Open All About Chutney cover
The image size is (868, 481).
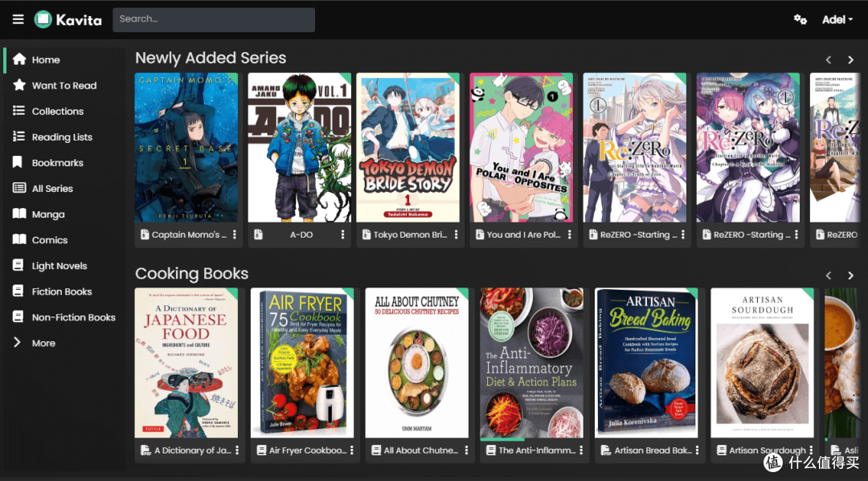pyautogui.click(x=417, y=363)
